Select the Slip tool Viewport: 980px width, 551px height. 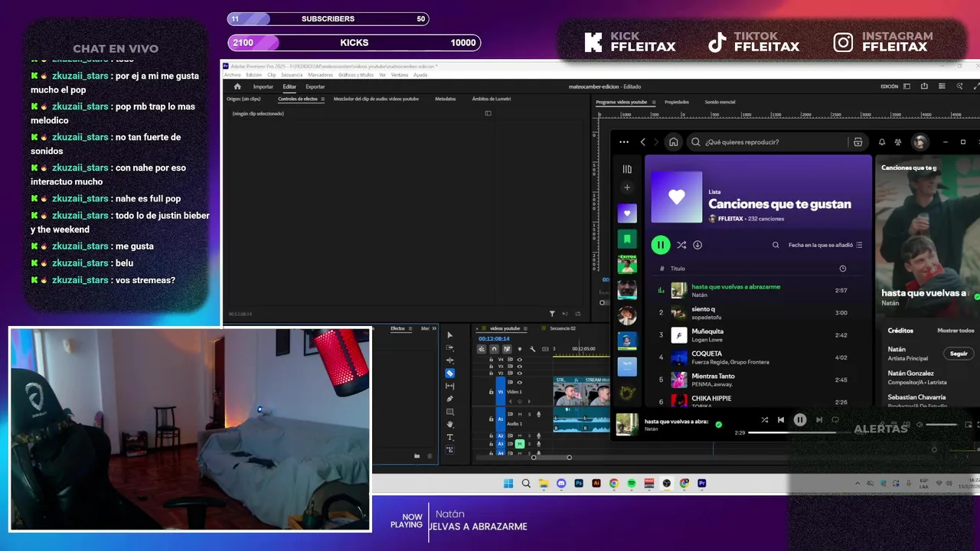[x=450, y=386]
